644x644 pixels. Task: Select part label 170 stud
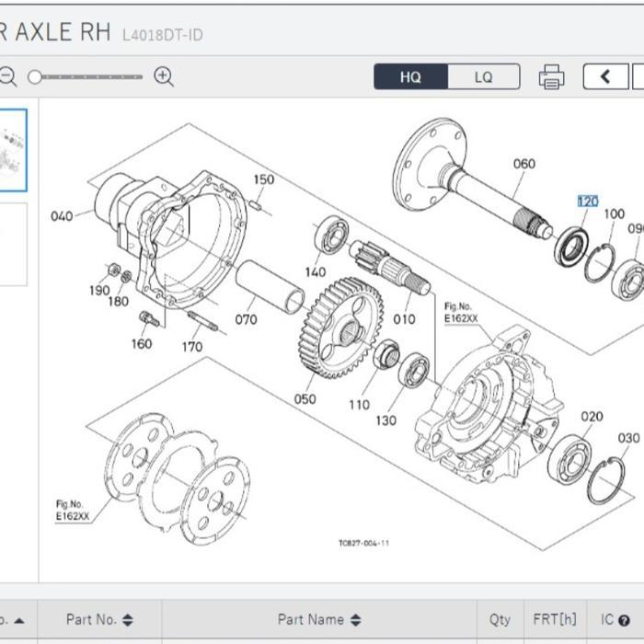(x=192, y=347)
